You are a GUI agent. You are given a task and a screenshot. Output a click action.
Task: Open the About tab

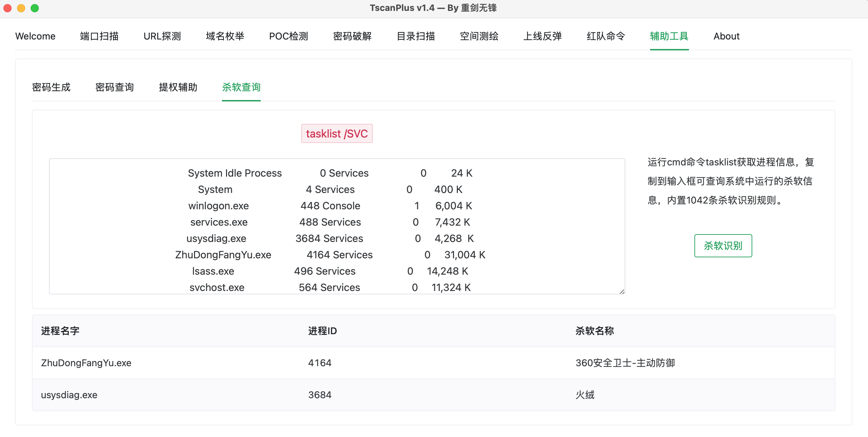coord(726,36)
